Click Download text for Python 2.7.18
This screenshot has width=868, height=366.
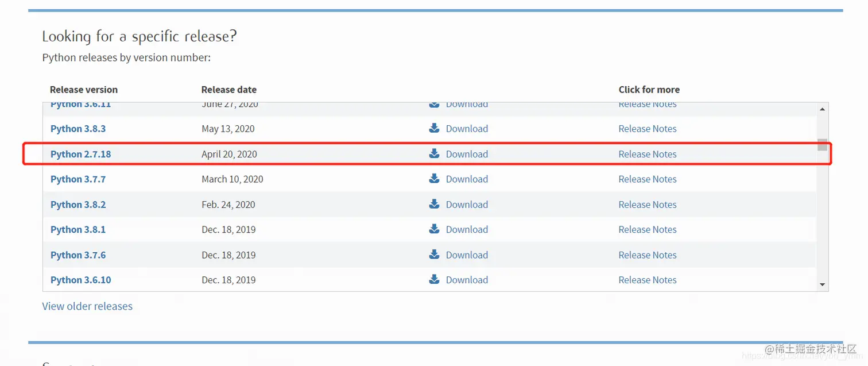(x=467, y=154)
